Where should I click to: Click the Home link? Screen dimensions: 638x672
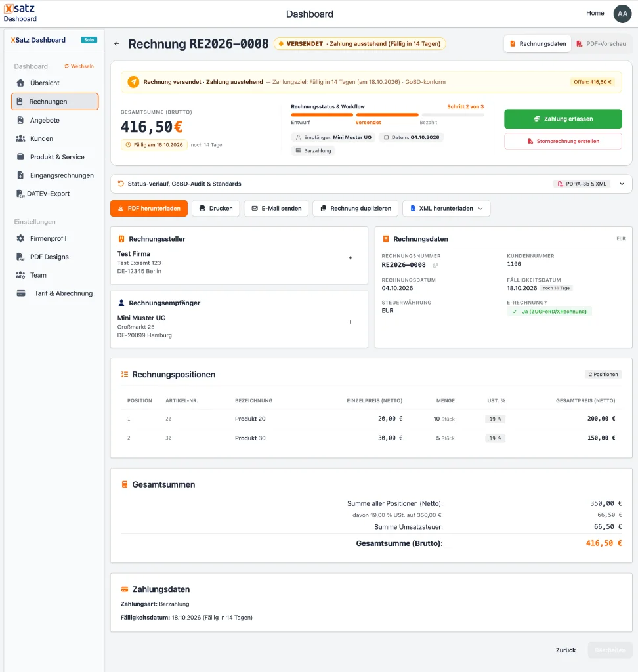tap(595, 13)
